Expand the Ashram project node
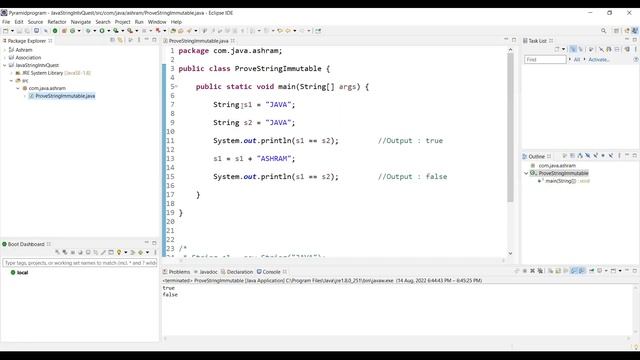 [x=4, y=50]
